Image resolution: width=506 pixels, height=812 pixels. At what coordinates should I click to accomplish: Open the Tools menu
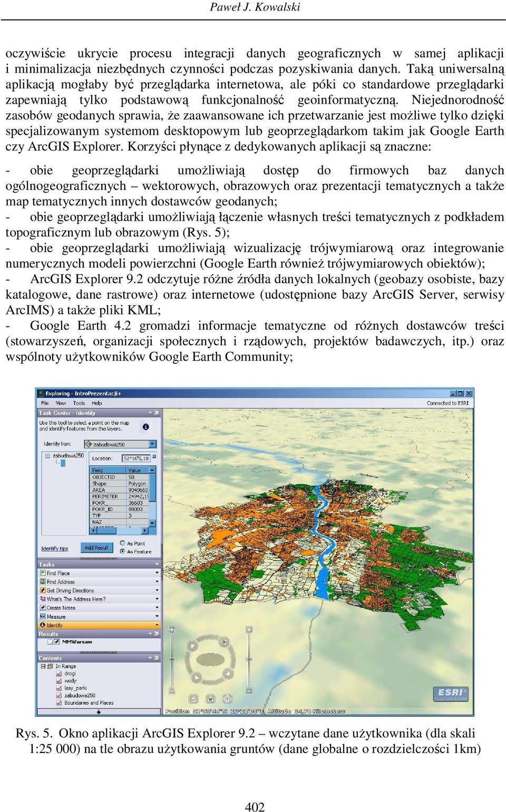(79, 403)
